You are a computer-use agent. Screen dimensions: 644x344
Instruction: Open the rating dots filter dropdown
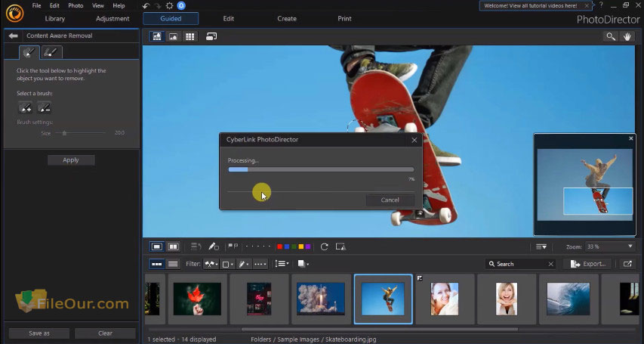[260, 264]
